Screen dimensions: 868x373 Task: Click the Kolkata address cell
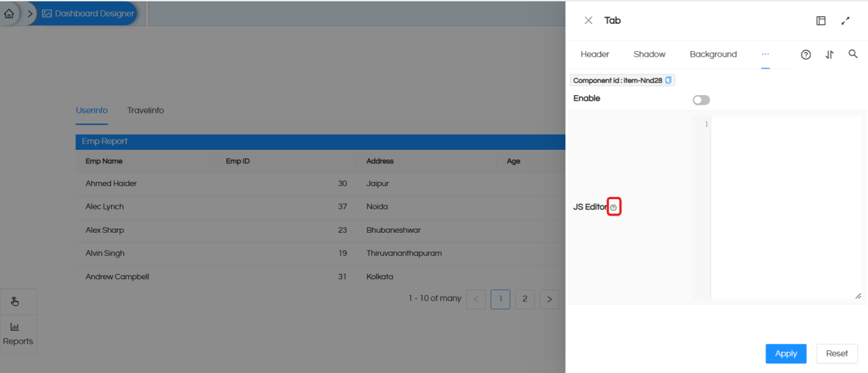tap(380, 276)
